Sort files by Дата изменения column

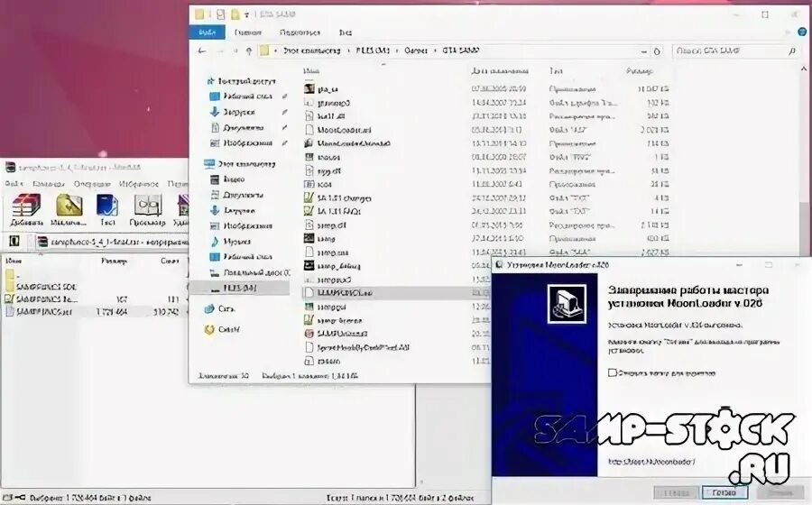point(500,71)
